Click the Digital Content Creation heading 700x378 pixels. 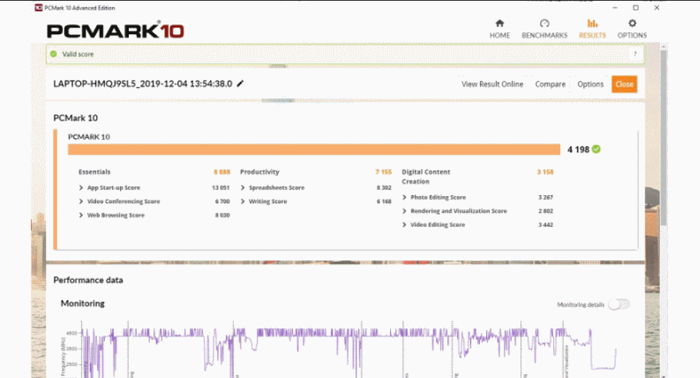426,177
